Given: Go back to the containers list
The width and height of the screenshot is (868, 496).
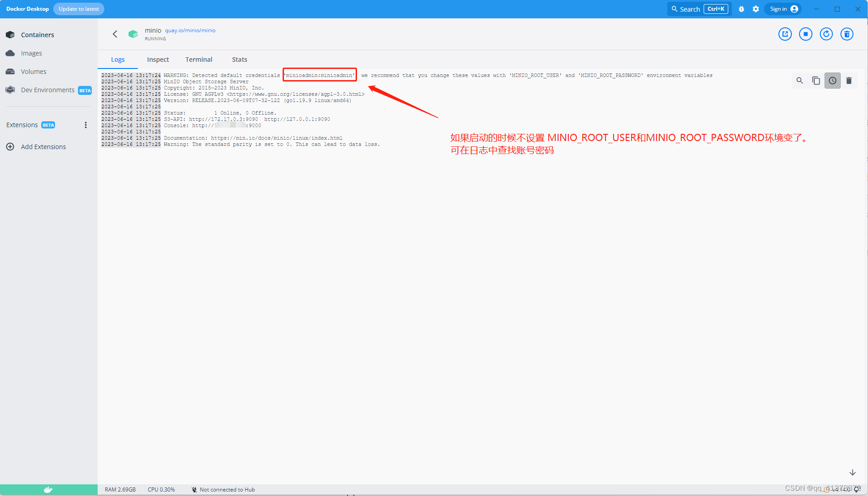Looking at the screenshot, I should pyautogui.click(x=115, y=34).
